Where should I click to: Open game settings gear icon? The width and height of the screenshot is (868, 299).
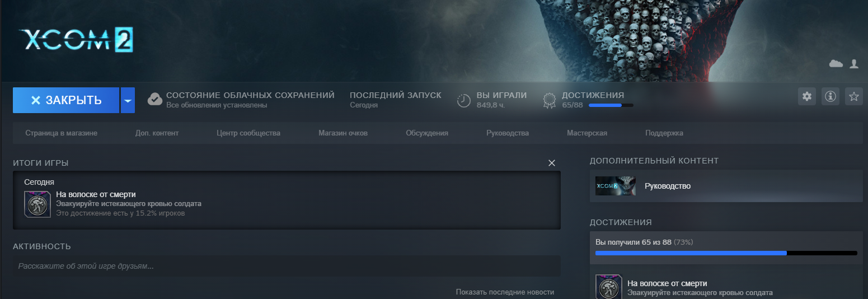(x=806, y=97)
